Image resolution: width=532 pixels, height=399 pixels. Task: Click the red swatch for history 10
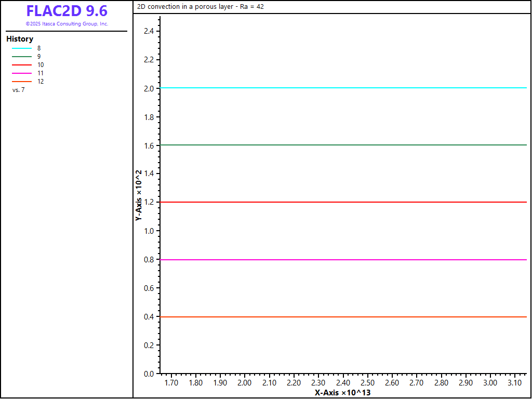(22, 65)
